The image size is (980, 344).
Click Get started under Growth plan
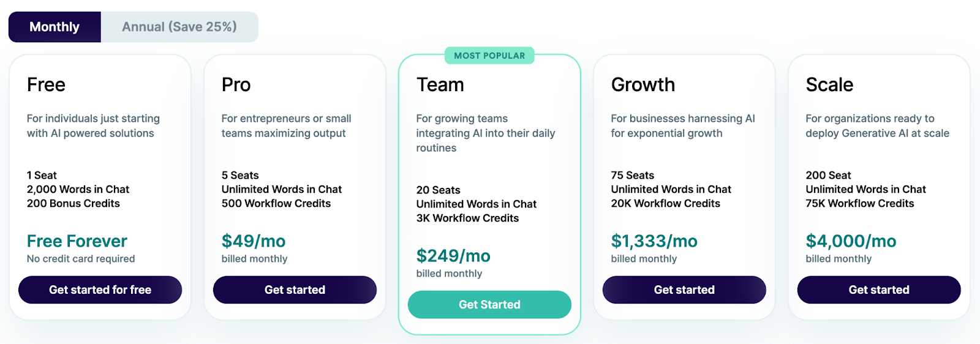(684, 290)
